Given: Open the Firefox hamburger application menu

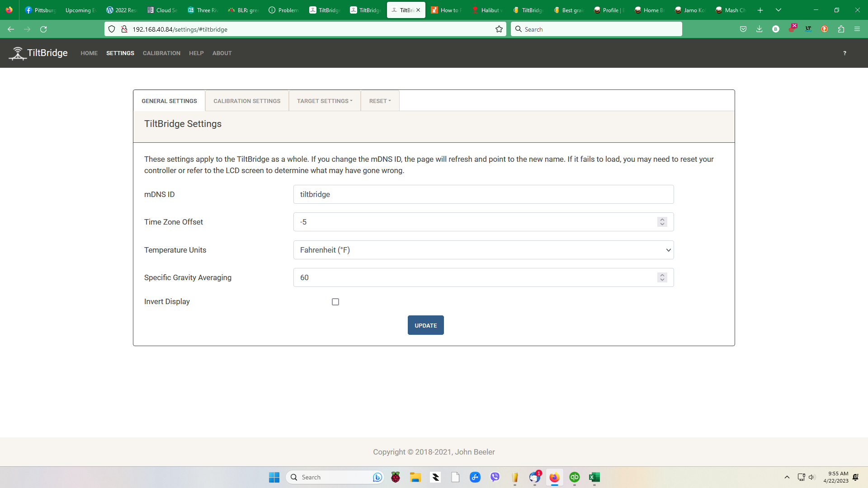Looking at the screenshot, I should coord(857,29).
